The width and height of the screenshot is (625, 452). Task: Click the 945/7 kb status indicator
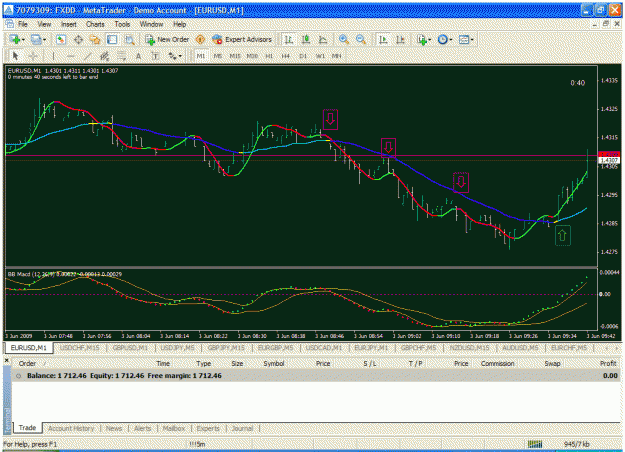pos(577,444)
